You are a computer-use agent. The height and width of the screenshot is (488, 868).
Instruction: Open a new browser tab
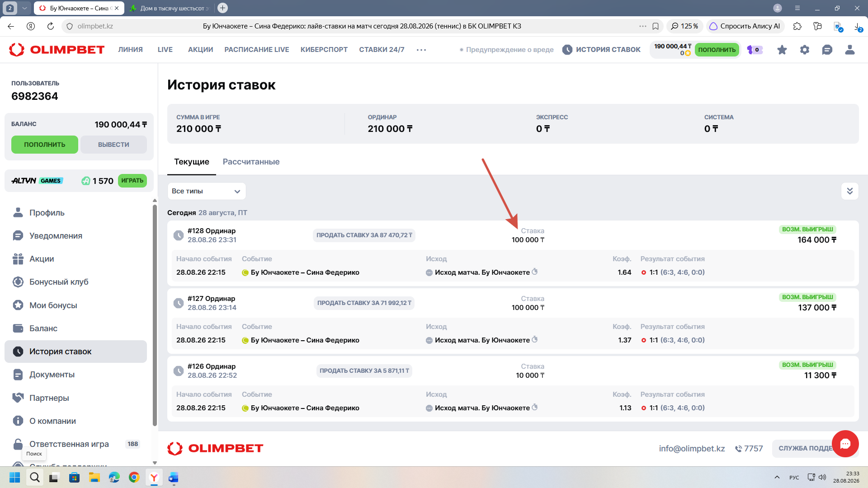[x=222, y=8]
